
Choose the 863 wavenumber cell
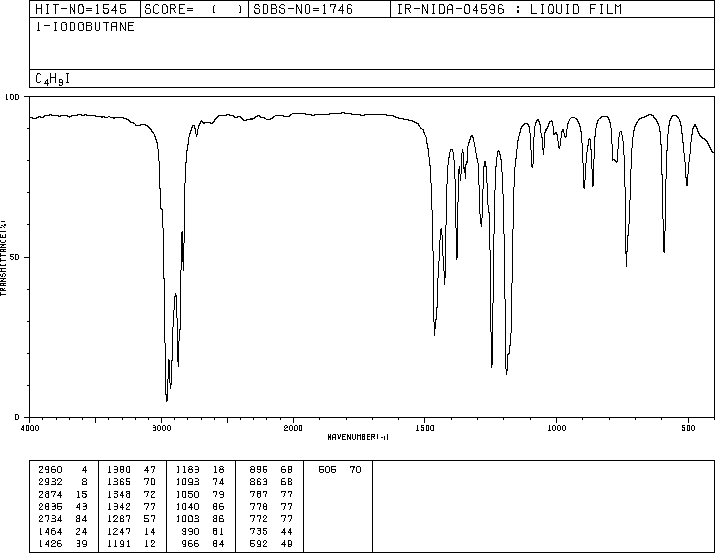pos(259,482)
